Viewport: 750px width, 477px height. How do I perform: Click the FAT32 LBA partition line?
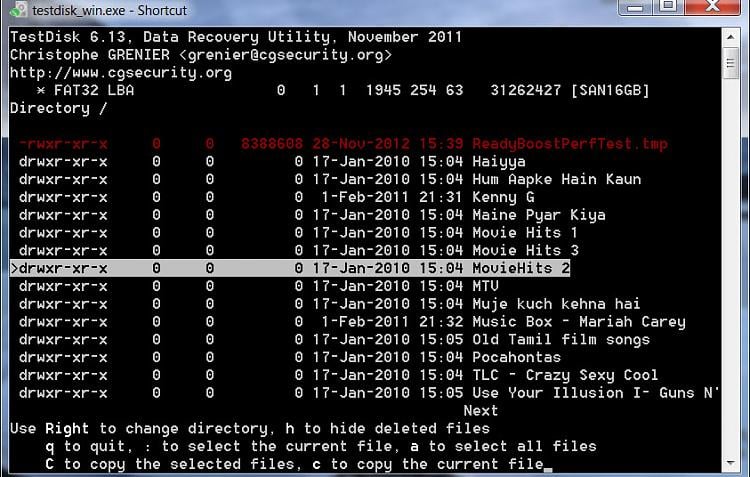(343, 90)
